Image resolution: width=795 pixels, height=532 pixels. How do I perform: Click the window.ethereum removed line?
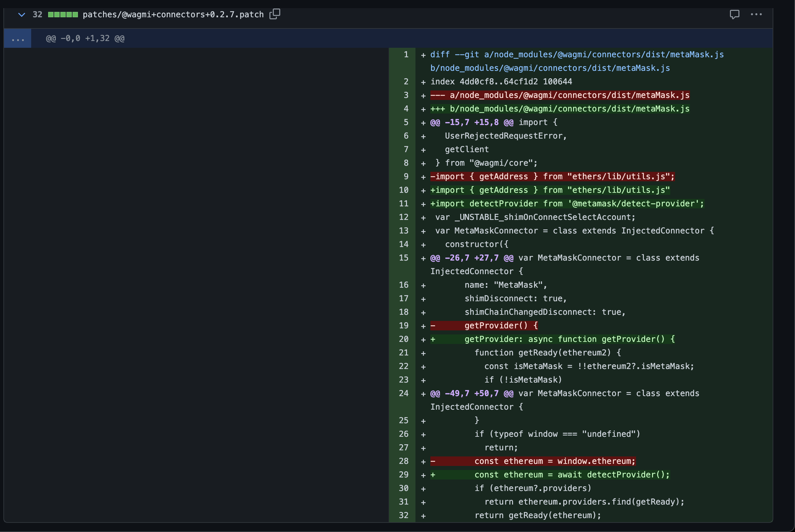point(554,462)
